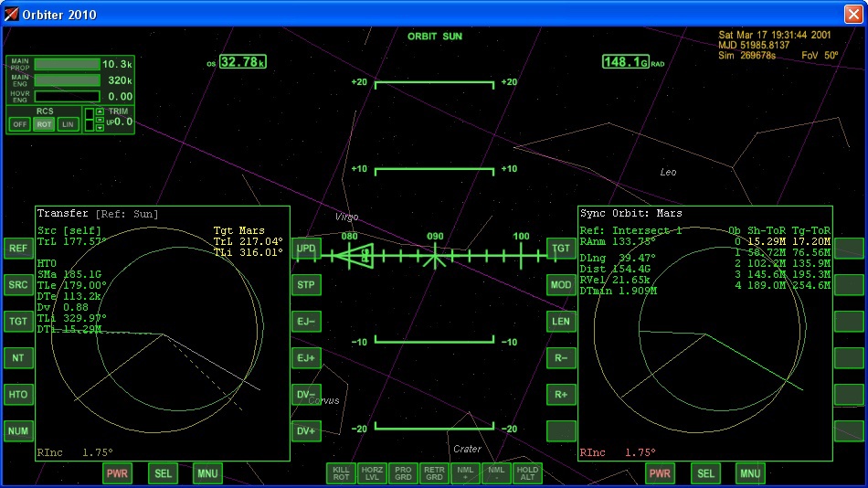Screen dimensions: 868x488
Task: Set RCS mode to OFF
Action: pos(20,124)
